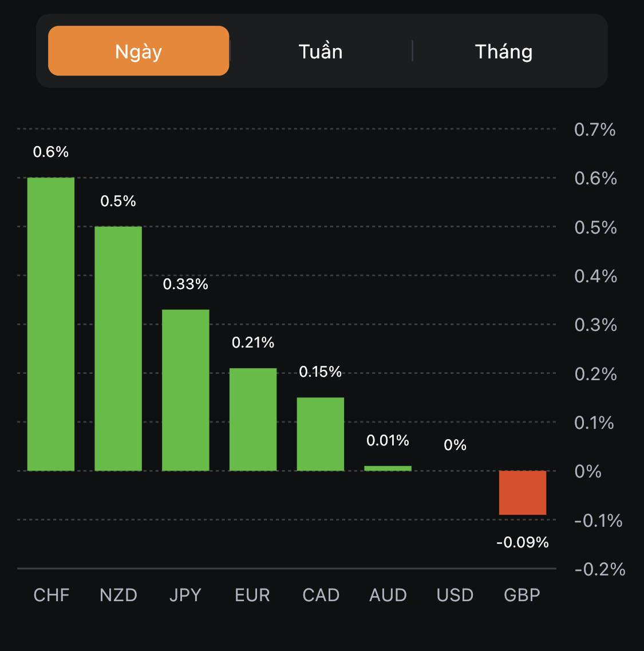The image size is (644, 651).
Task: Select the NZD currency label
Action: pyautogui.click(x=118, y=595)
